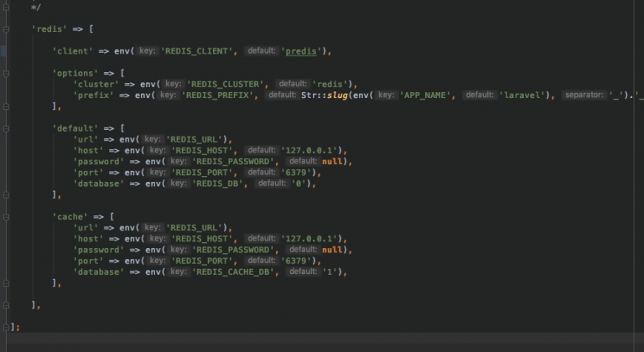Collapse the 'options' array fold marker
The width and height of the screenshot is (644, 352).
coord(6,74)
